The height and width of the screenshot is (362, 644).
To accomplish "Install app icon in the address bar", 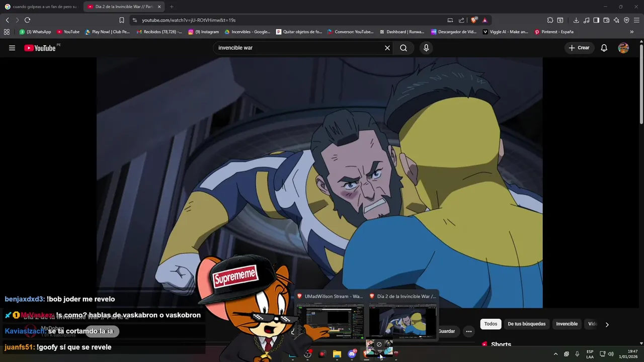I will pyautogui.click(x=450, y=20).
